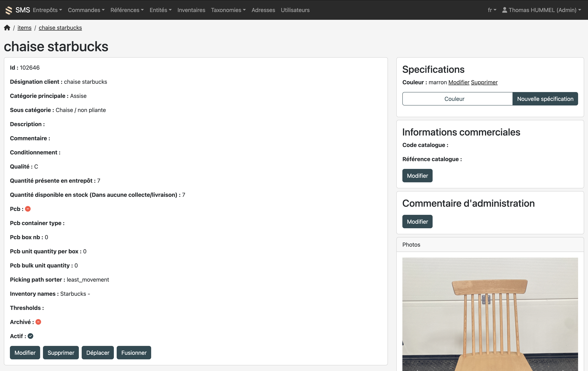The width and height of the screenshot is (588, 371).
Task: Click the SMS logo icon
Action: click(9, 10)
